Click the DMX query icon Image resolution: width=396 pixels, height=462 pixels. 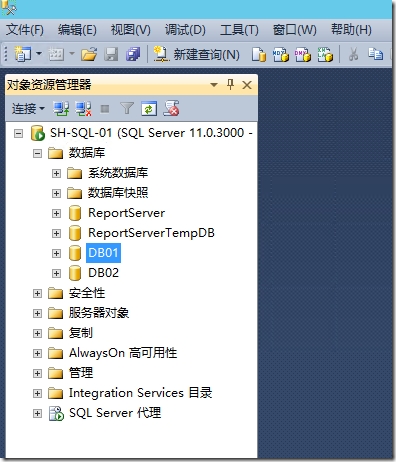pos(303,54)
